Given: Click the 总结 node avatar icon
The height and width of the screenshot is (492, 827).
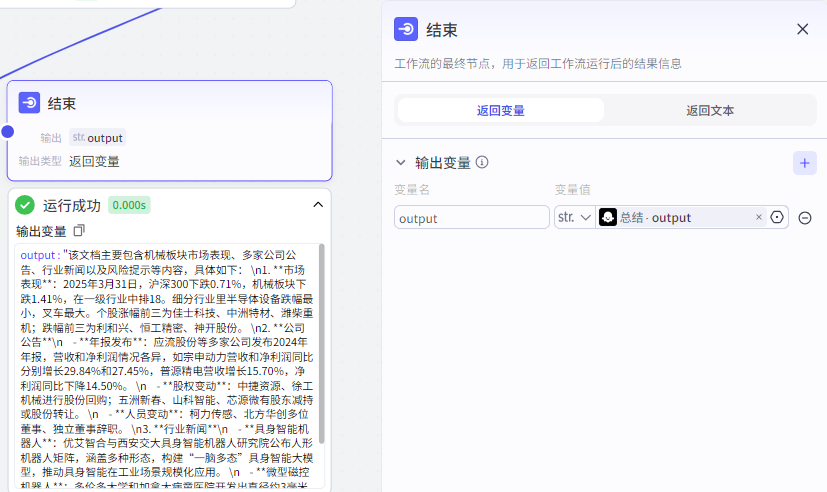Looking at the screenshot, I should pos(608,217).
